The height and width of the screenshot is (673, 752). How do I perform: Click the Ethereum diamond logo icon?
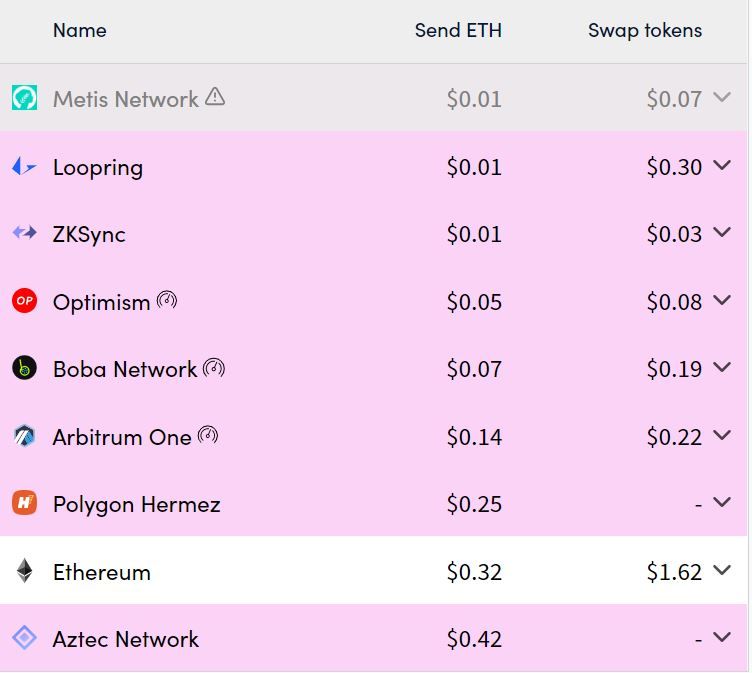[24, 571]
